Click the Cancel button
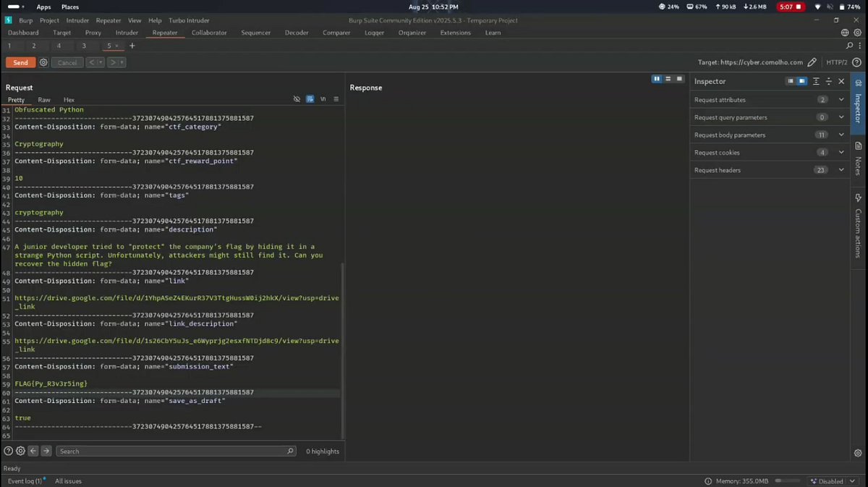 [x=67, y=63]
